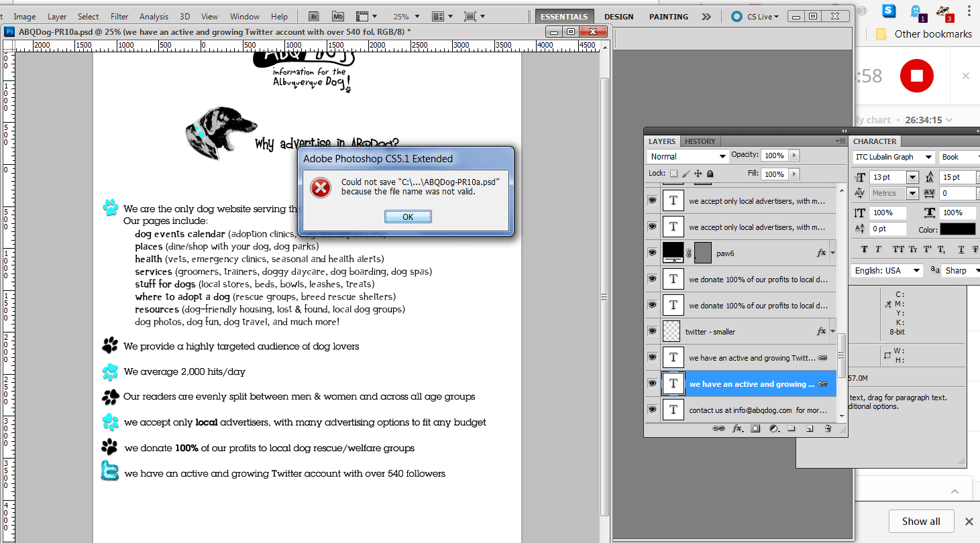Apply Subscript style
980x543 pixels.
pos(942,249)
